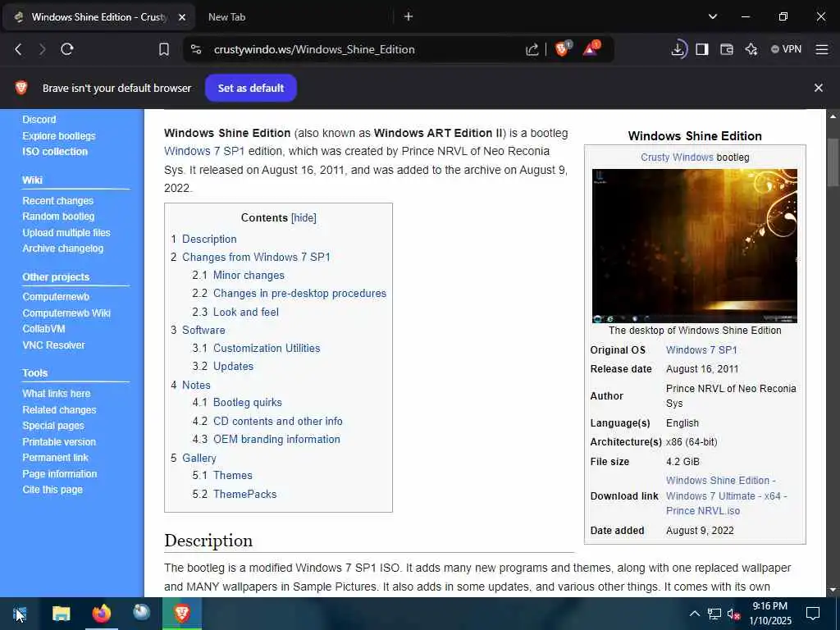Image resolution: width=840 pixels, height=630 pixels.
Task: Open Special pages link
Action: (x=53, y=426)
